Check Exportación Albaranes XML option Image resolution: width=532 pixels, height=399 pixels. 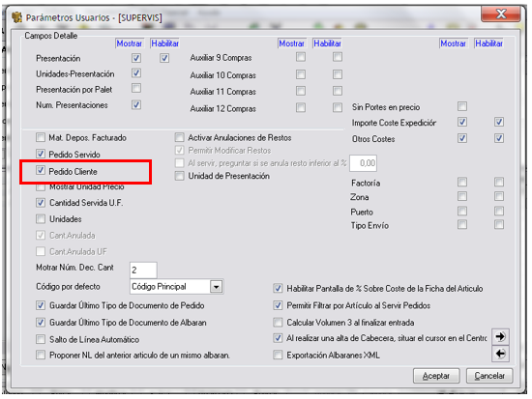(278, 355)
